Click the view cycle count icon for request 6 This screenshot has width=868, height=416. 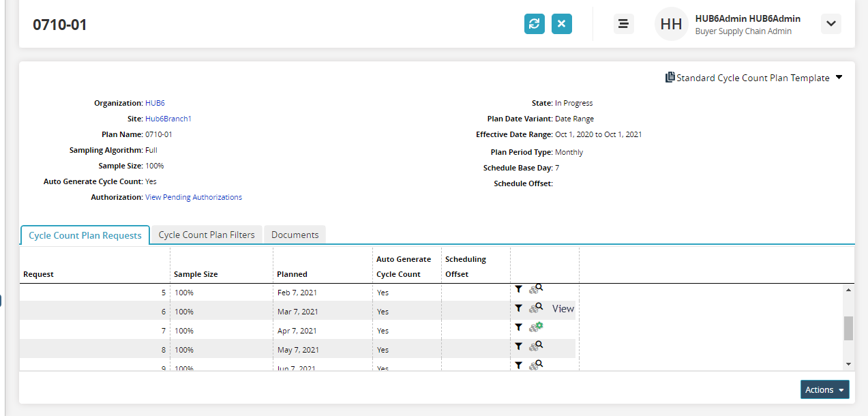[x=536, y=308]
